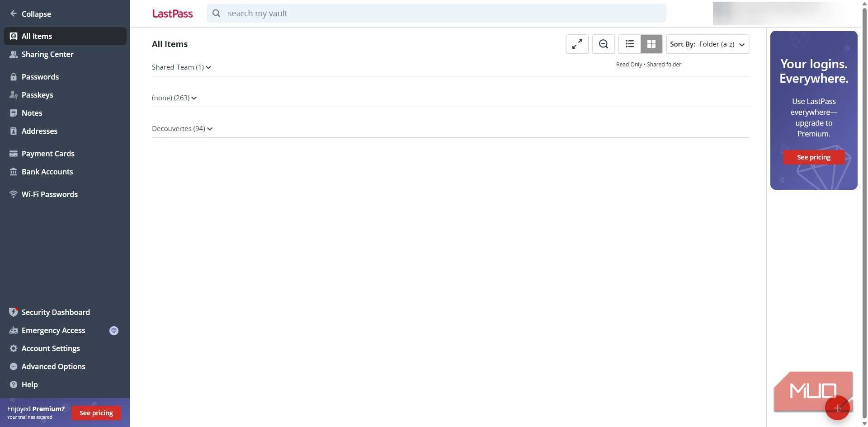Open Account Settings
Screen dimensions: 868x427
point(65,348)
